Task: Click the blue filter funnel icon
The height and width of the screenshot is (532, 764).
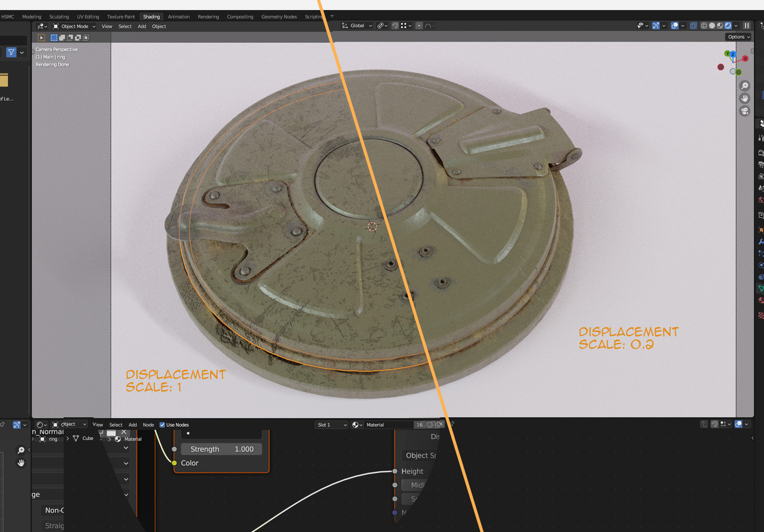Action: [11, 52]
